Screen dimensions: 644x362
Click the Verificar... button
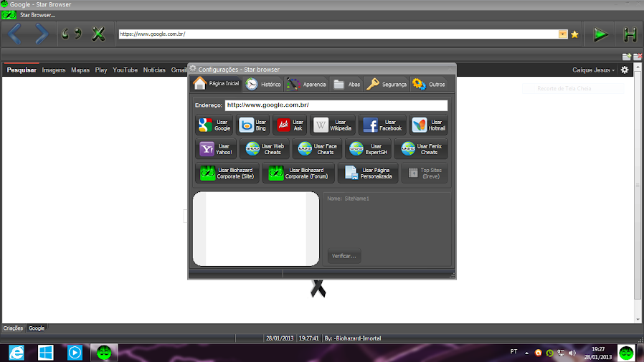(x=344, y=256)
